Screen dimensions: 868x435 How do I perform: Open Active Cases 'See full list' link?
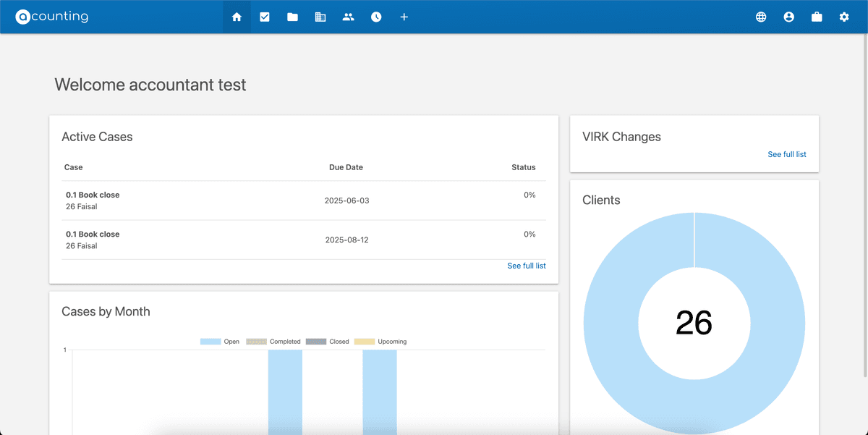(x=527, y=266)
